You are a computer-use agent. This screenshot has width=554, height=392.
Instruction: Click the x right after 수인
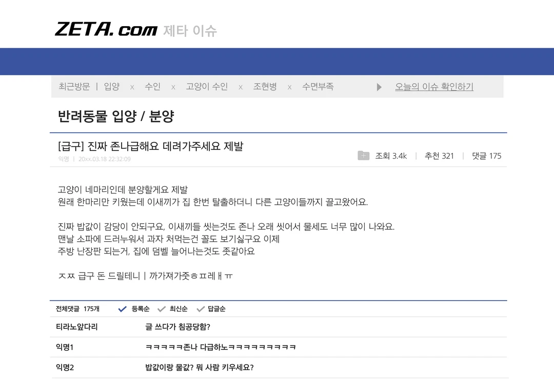coord(173,87)
